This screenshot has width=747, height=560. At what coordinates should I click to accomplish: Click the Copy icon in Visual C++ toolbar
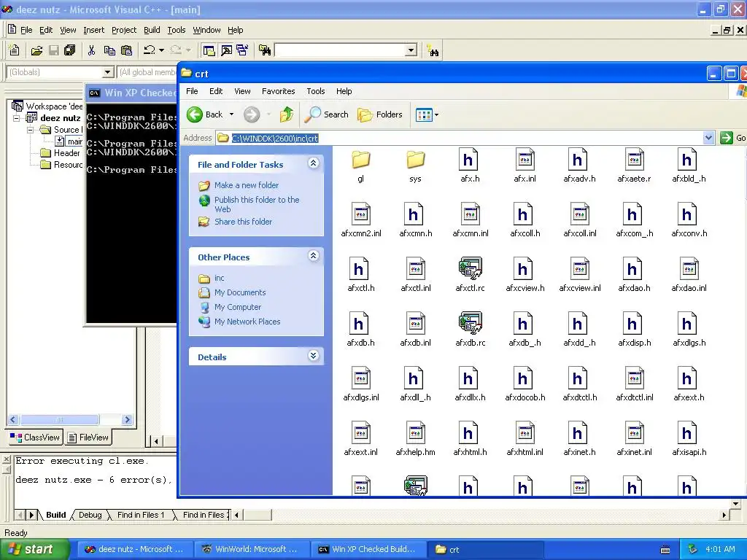click(x=109, y=50)
